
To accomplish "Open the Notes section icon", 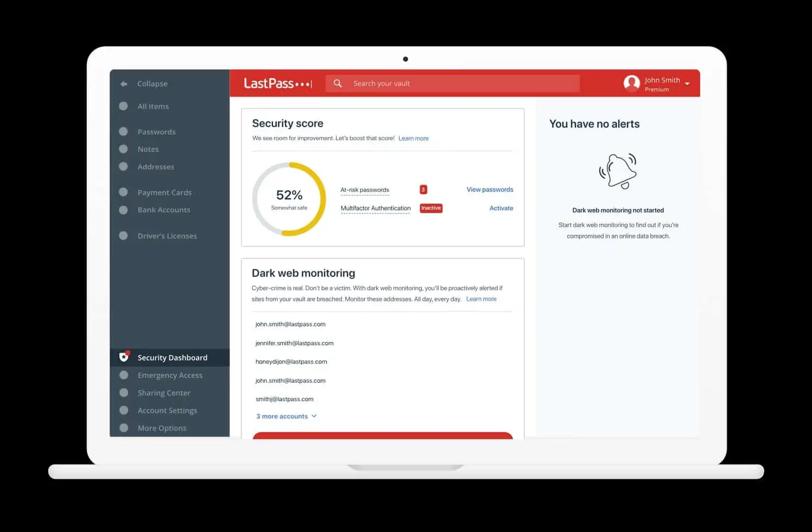I will 123,149.
